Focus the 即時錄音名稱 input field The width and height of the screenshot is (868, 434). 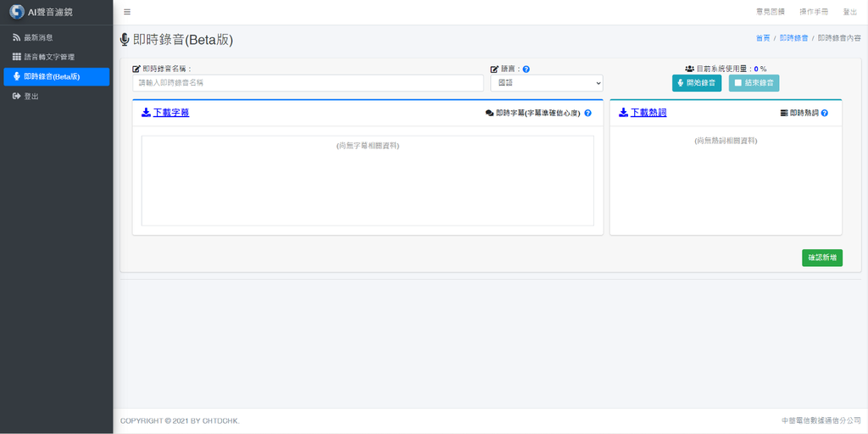(309, 83)
